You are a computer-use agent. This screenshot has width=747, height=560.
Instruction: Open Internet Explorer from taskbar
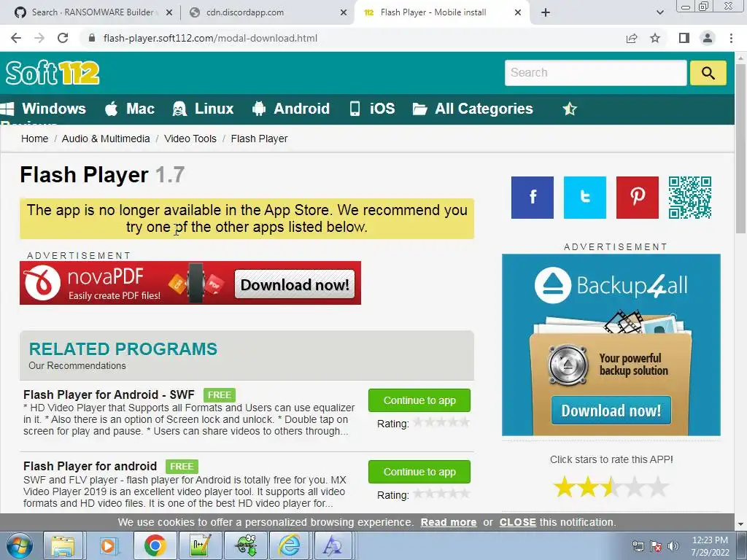289,545
